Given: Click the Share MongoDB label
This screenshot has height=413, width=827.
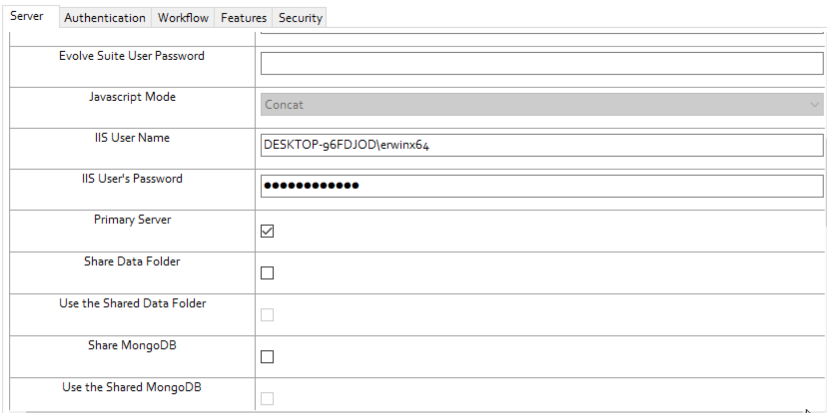Looking at the screenshot, I should pos(132,345).
